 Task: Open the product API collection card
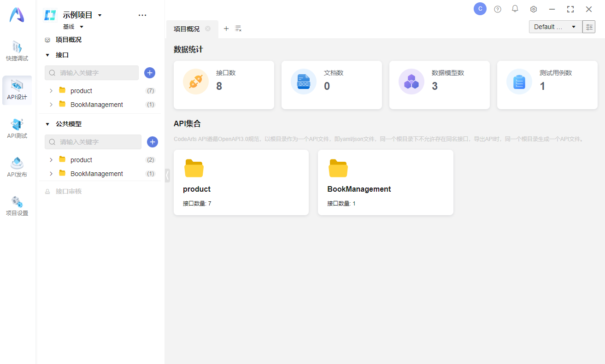click(241, 182)
